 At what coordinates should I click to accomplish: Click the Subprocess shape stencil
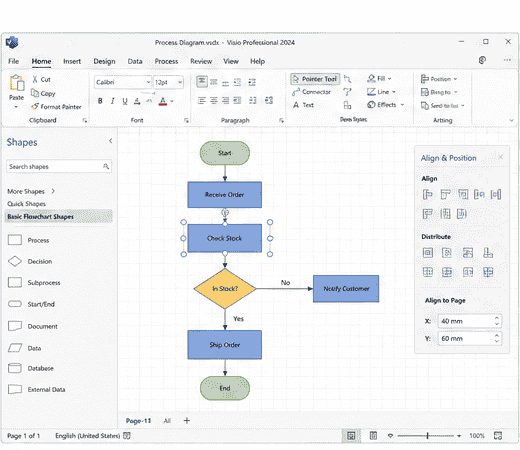pyautogui.click(x=15, y=283)
